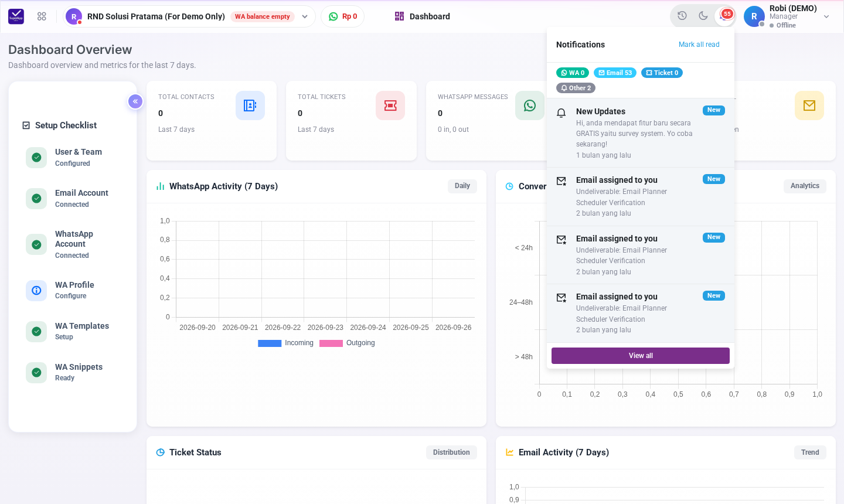Toggle the Outgoing pink legend swatch

[331, 343]
